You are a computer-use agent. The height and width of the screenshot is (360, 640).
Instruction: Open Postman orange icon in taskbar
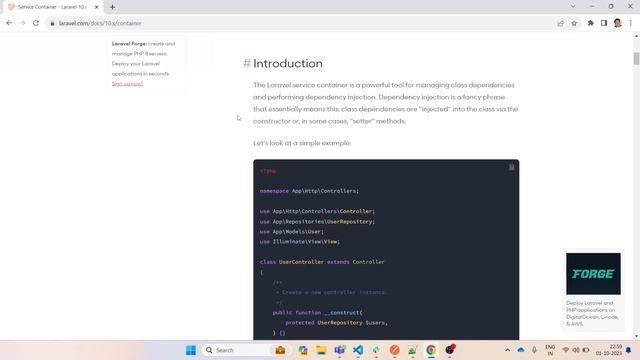pos(394,350)
